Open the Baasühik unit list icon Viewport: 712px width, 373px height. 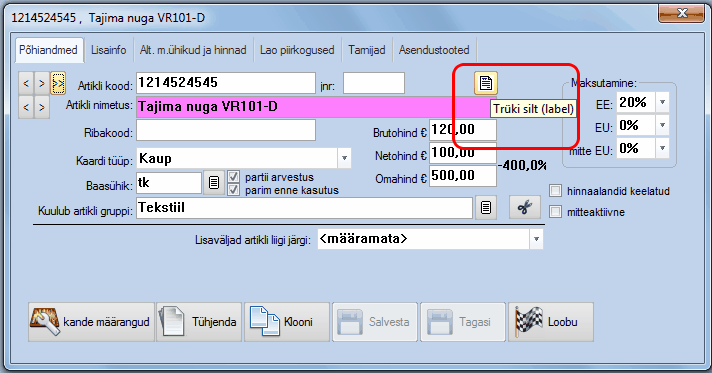point(214,183)
